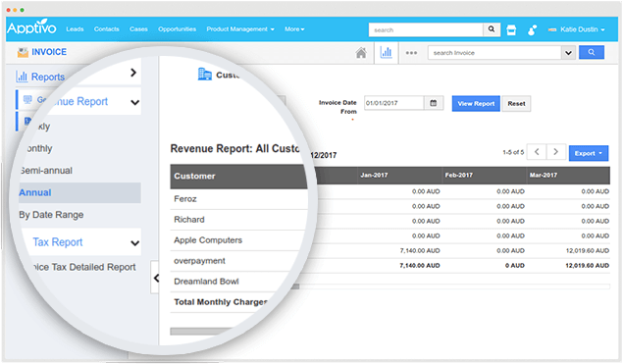
Task: Go to the Invoice home icon
Action: (361, 53)
